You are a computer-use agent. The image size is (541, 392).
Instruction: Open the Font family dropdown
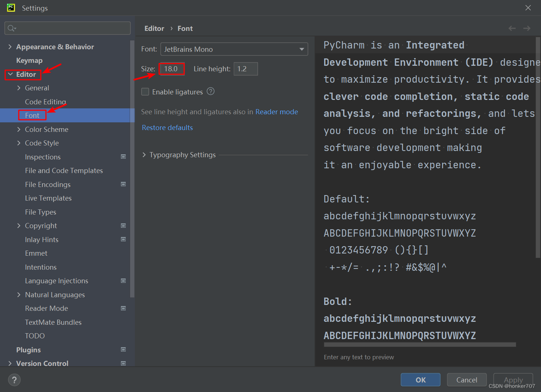click(234, 49)
